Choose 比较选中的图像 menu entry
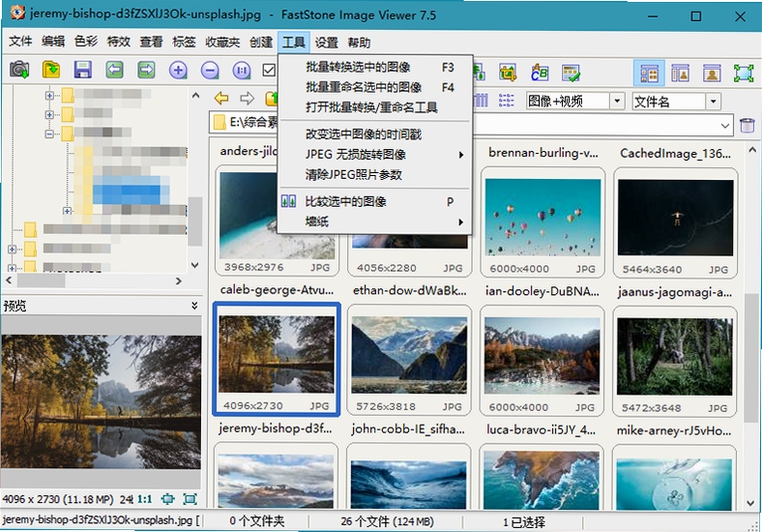Viewport: 762px width, 532px height. click(x=374, y=201)
